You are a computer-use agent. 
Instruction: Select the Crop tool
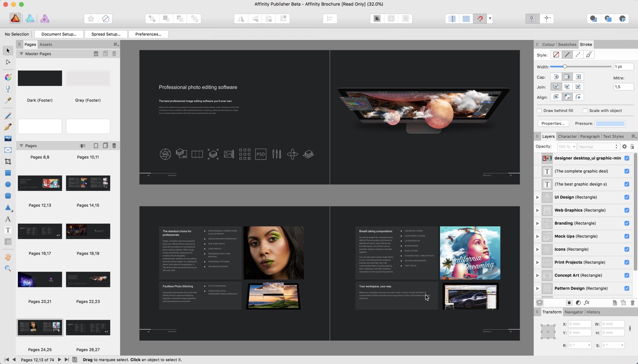(8, 161)
